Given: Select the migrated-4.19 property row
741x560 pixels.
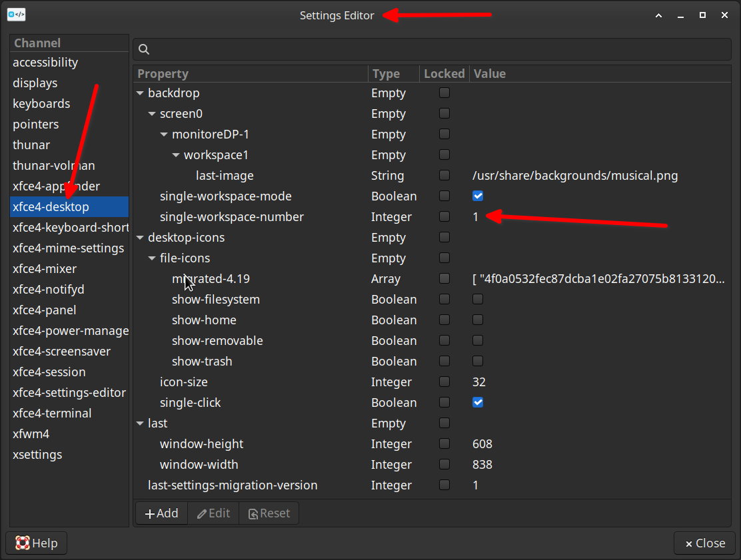Looking at the screenshot, I should 432,279.
